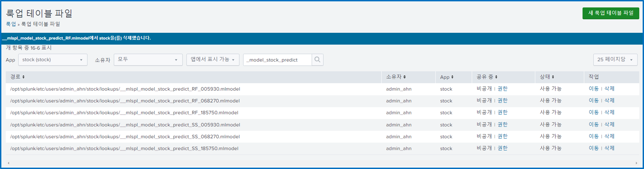Open the 25 페이지당 page size dropdown
The height and width of the screenshot is (169, 644).
(615, 60)
